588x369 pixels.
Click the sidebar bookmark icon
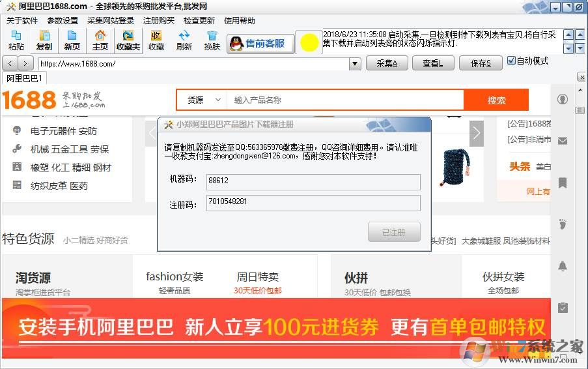(x=562, y=183)
